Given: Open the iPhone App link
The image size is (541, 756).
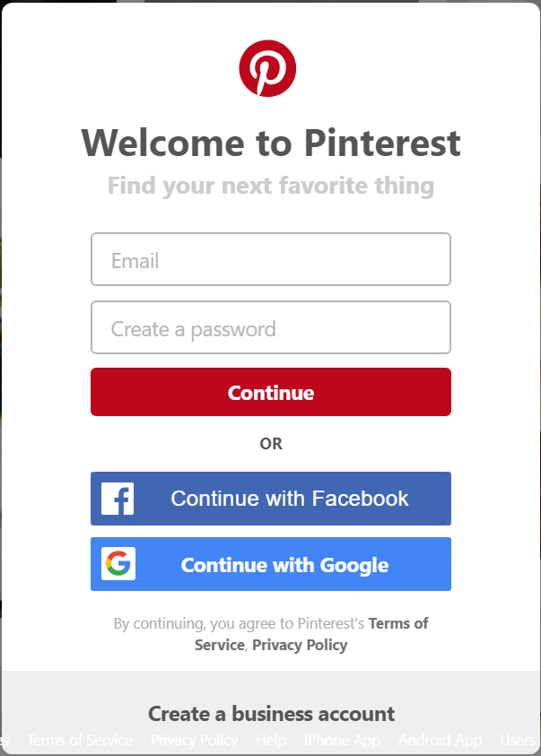Looking at the screenshot, I should tap(342, 740).
